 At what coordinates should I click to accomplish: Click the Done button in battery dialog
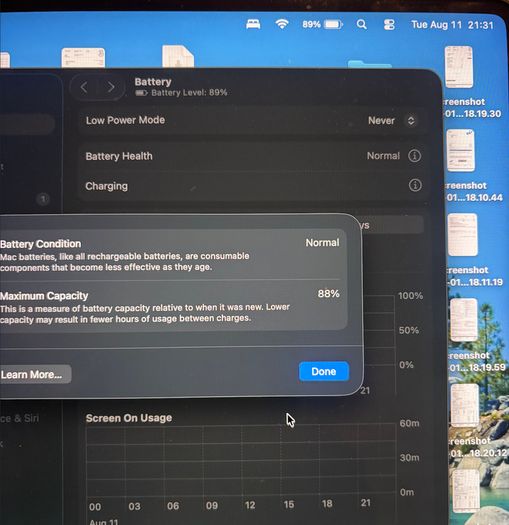324,371
